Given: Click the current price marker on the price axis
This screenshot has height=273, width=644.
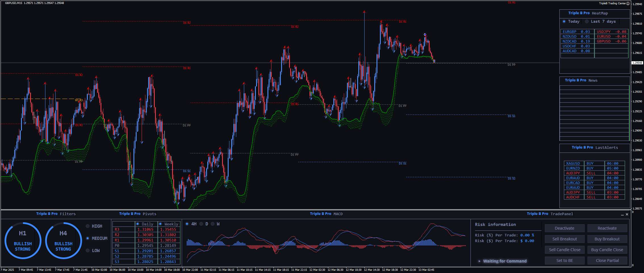Looking at the screenshot, I should tap(637, 63).
